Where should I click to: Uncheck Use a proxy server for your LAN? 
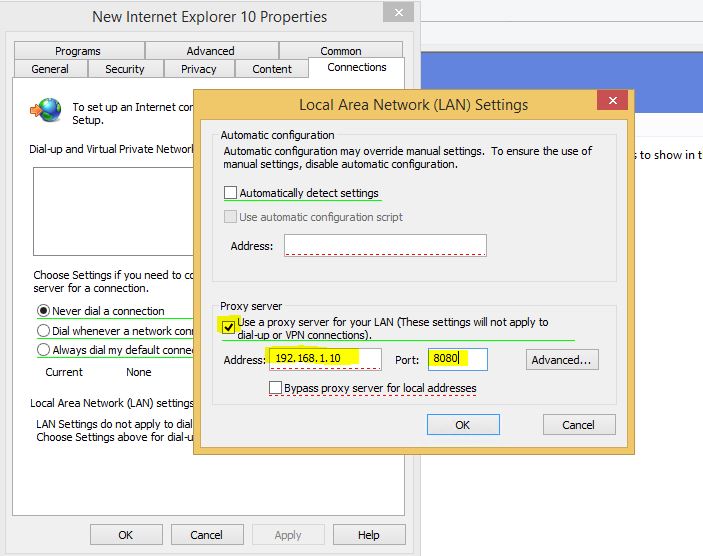click(x=228, y=327)
